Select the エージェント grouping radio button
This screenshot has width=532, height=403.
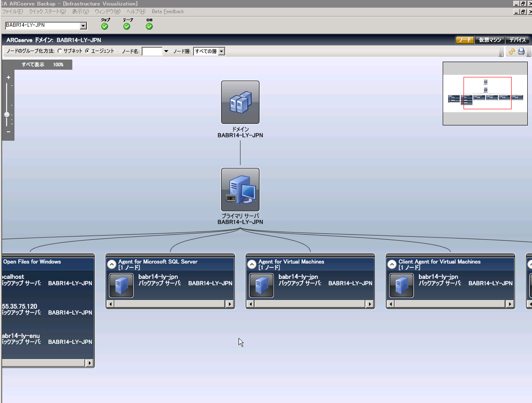click(88, 51)
